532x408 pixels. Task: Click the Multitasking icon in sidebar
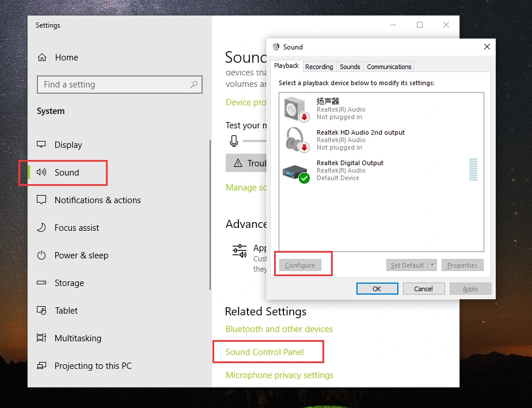tap(41, 338)
